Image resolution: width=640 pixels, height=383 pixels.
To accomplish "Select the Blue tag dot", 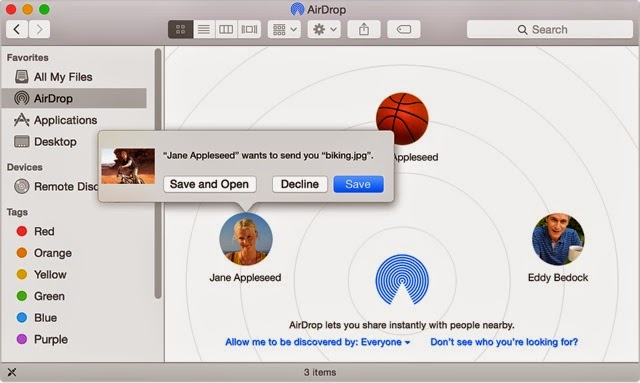I will 22,318.
